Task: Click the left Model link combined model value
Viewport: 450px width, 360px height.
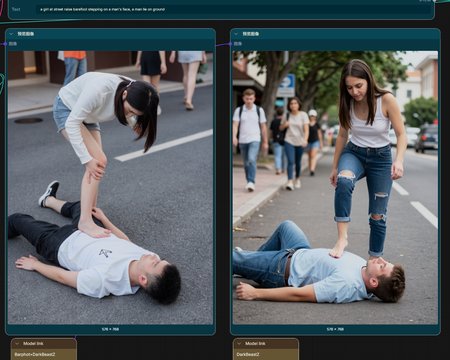Action: [x=35, y=354]
